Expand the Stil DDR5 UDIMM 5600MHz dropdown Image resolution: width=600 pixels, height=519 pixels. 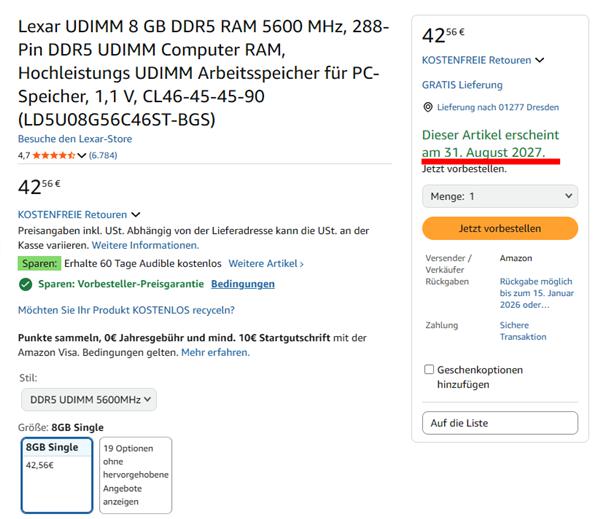89,400
